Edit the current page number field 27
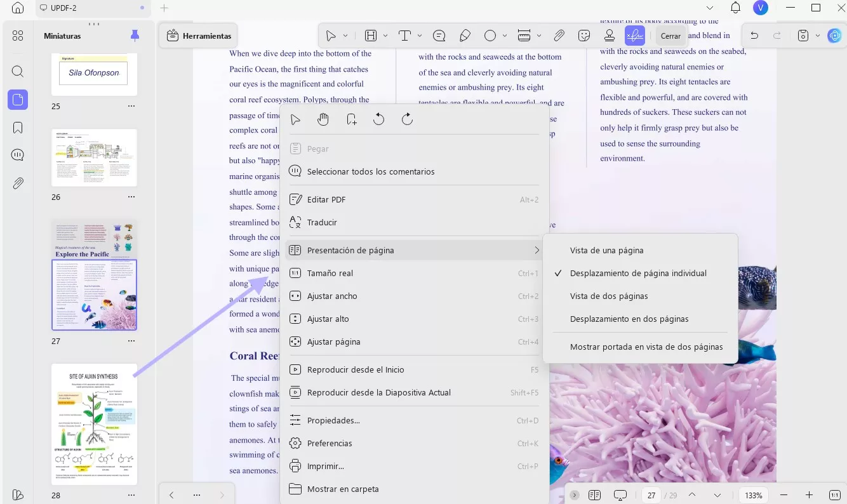 [651, 495]
